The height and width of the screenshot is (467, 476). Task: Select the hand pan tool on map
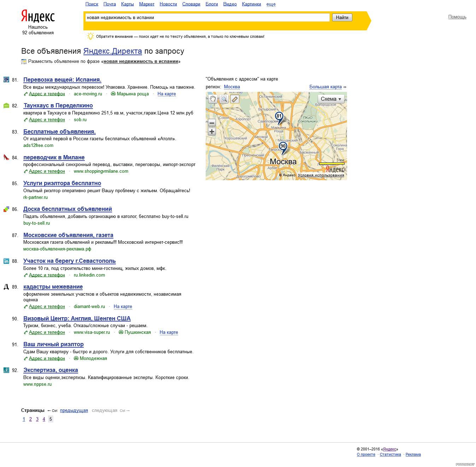click(212, 99)
